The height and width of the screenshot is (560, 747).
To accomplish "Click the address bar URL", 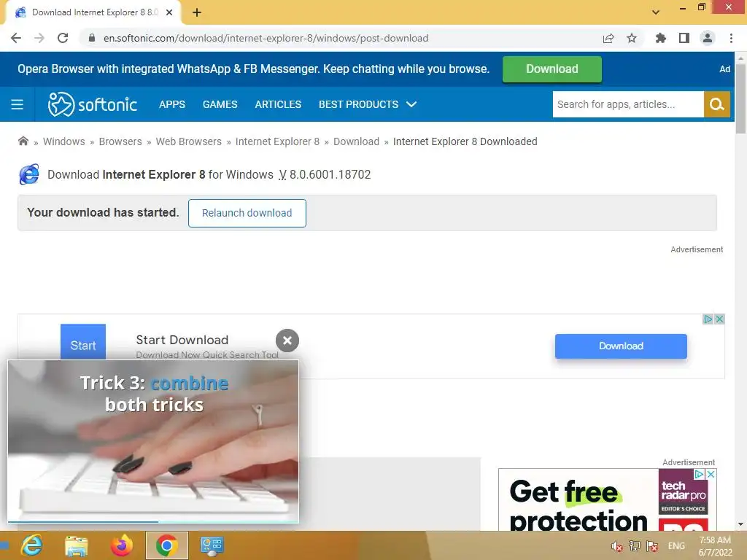I will point(266,38).
